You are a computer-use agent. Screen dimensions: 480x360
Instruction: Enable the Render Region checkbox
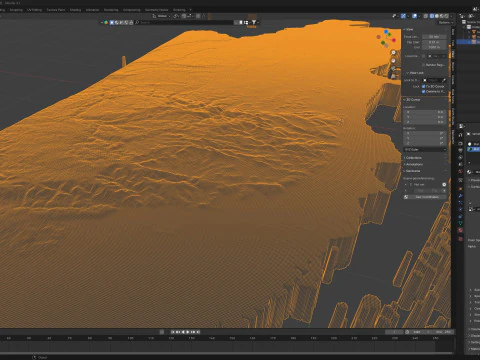click(424, 65)
